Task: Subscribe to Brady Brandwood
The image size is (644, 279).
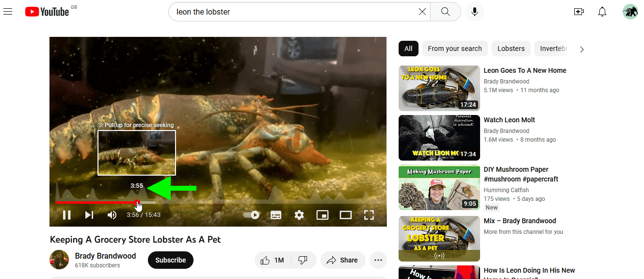Action: [171, 260]
